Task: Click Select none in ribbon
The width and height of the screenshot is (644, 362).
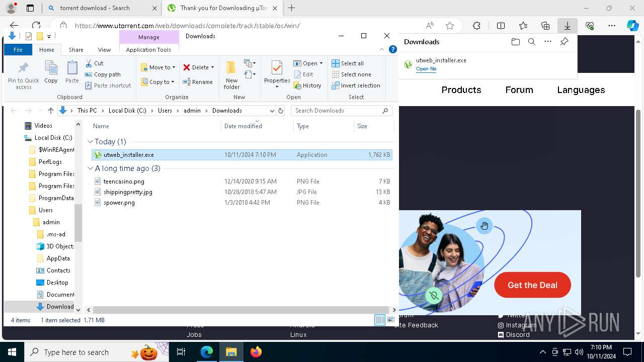Action: click(351, 74)
